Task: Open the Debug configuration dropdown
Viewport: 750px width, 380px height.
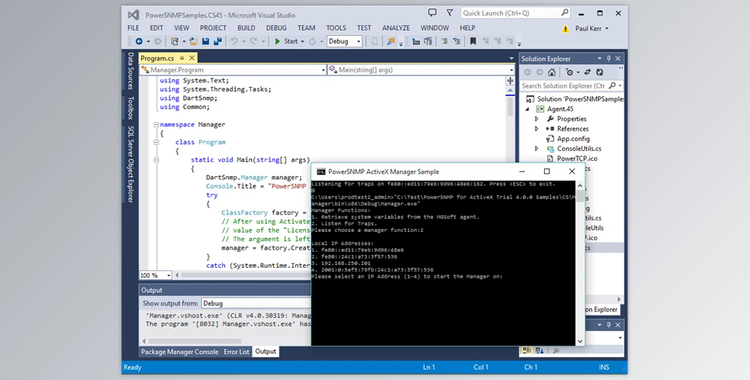Action: click(x=358, y=42)
